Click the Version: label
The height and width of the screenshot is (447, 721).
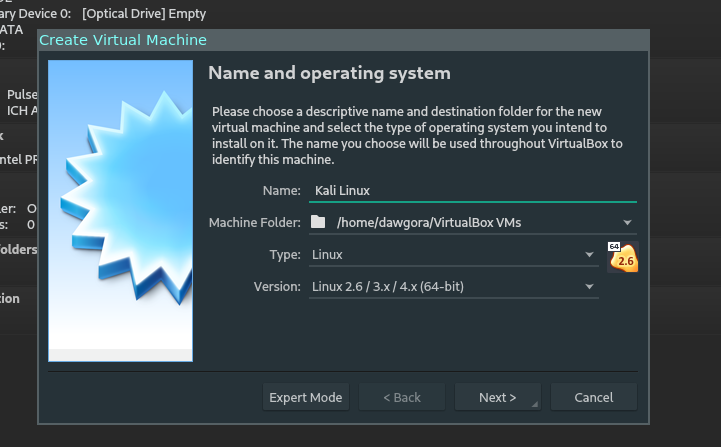277,288
